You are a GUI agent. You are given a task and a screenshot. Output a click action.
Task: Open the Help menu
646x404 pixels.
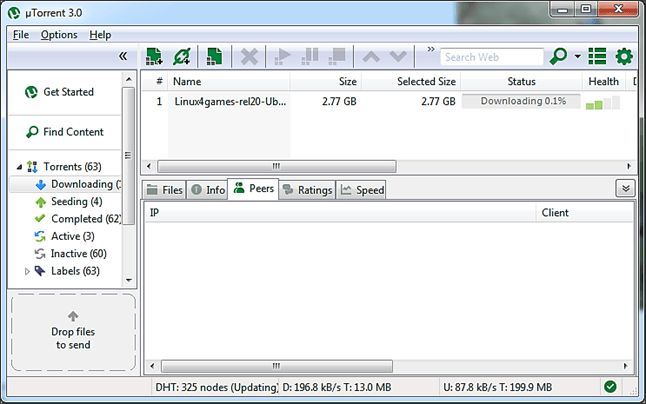(100, 35)
